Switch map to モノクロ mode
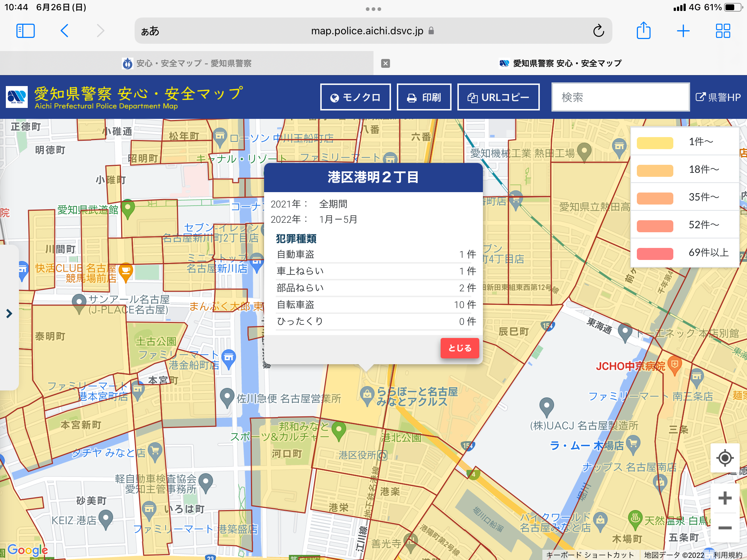 pyautogui.click(x=356, y=97)
